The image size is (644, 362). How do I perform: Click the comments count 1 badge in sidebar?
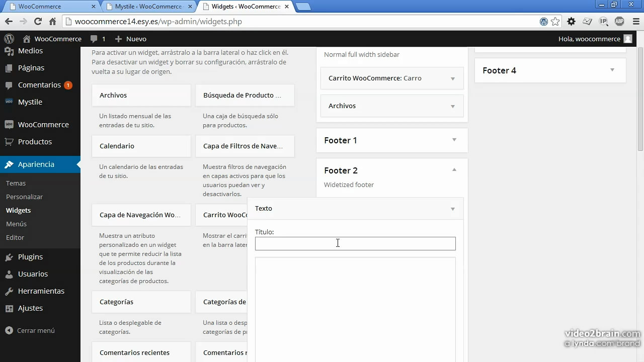pyautogui.click(x=68, y=85)
